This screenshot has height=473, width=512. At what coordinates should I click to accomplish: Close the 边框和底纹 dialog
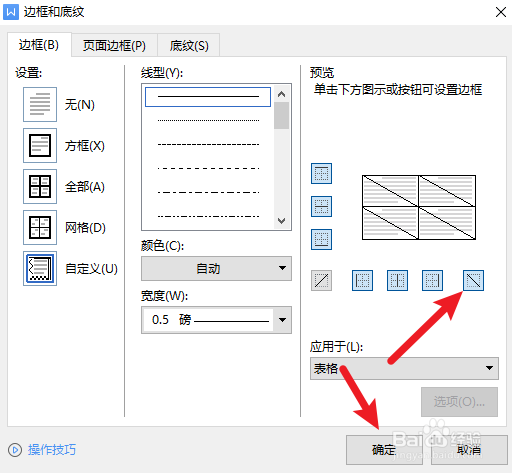click(501, 12)
